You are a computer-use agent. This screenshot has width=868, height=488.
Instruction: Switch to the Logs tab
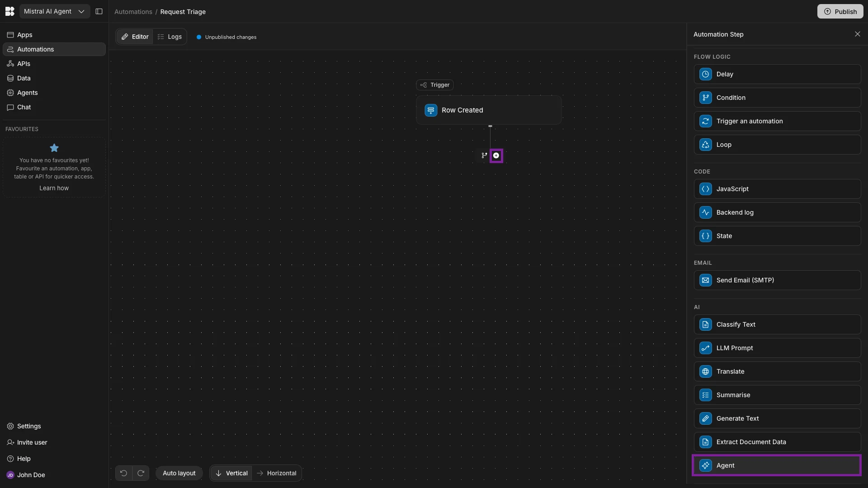pos(170,37)
